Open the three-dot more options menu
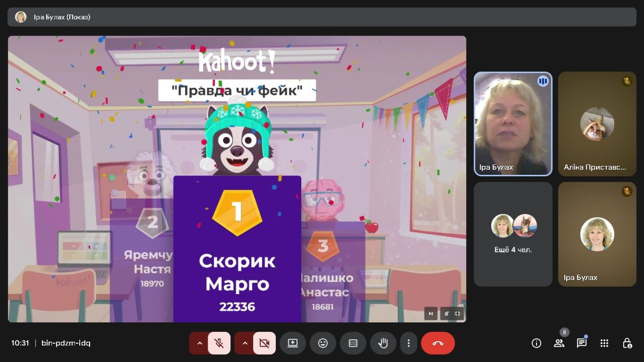Image resolution: width=644 pixels, height=362 pixels. [x=409, y=343]
